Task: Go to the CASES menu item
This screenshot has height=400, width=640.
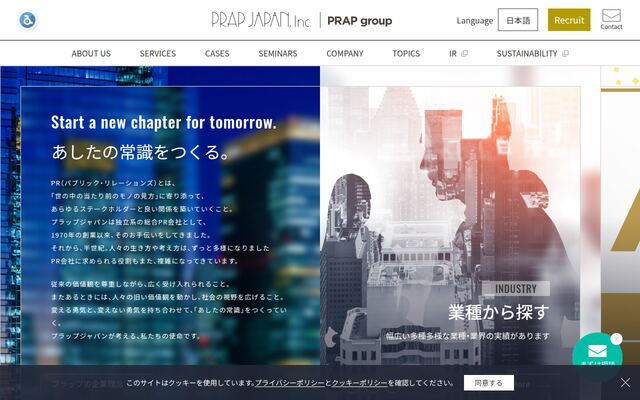Action: (217, 53)
